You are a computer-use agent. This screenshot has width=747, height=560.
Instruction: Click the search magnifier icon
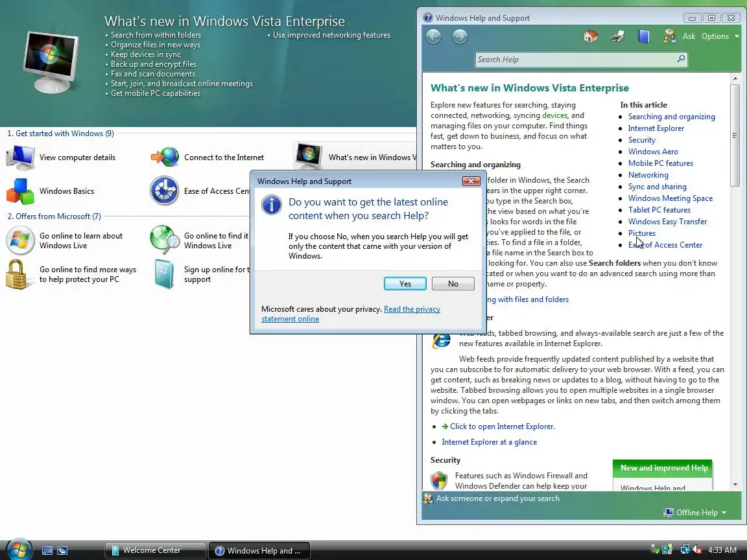(x=682, y=59)
